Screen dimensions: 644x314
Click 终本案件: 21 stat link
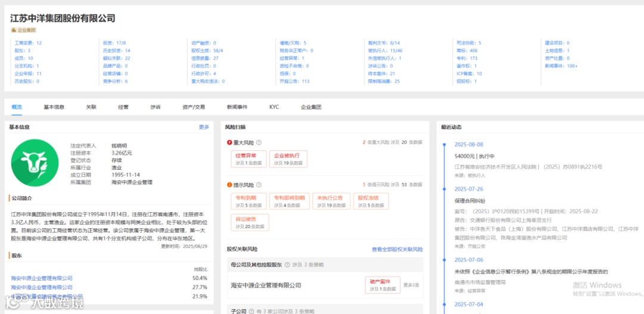382,73
